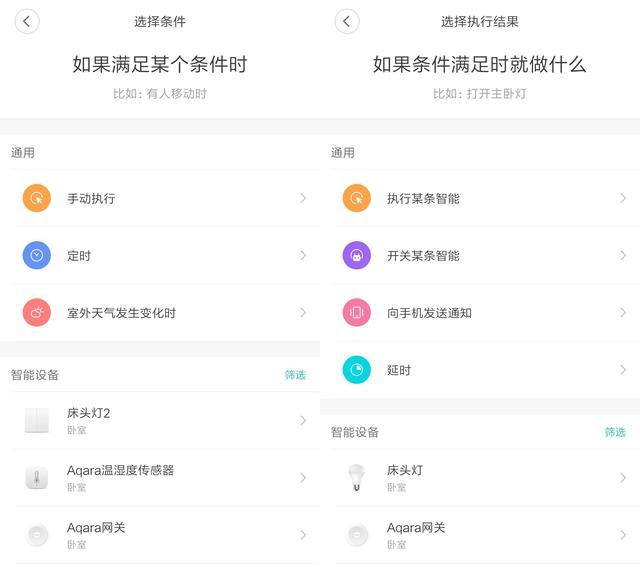Image resolution: width=640 pixels, height=577 pixels.
Task: Go back from the 选择条件 screen
Action: point(27,21)
